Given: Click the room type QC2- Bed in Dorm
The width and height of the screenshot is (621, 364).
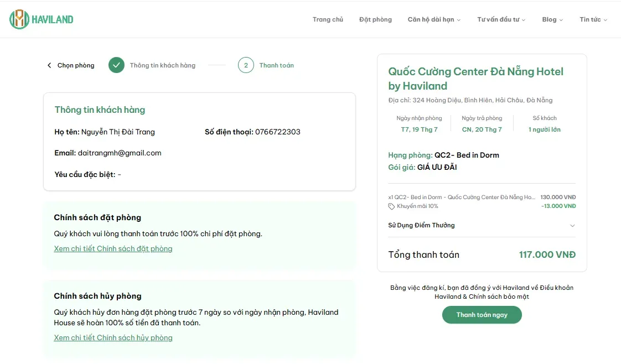Looking at the screenshot, I should tap(467, 155).
